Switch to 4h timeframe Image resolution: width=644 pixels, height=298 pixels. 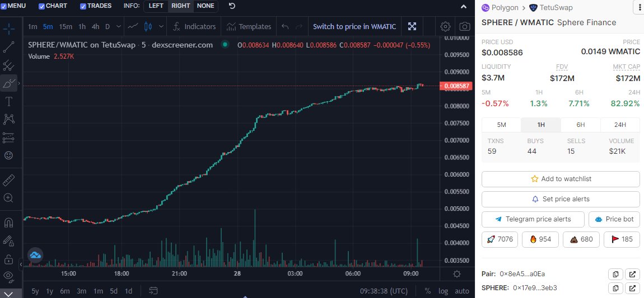(x=95, y=27)
